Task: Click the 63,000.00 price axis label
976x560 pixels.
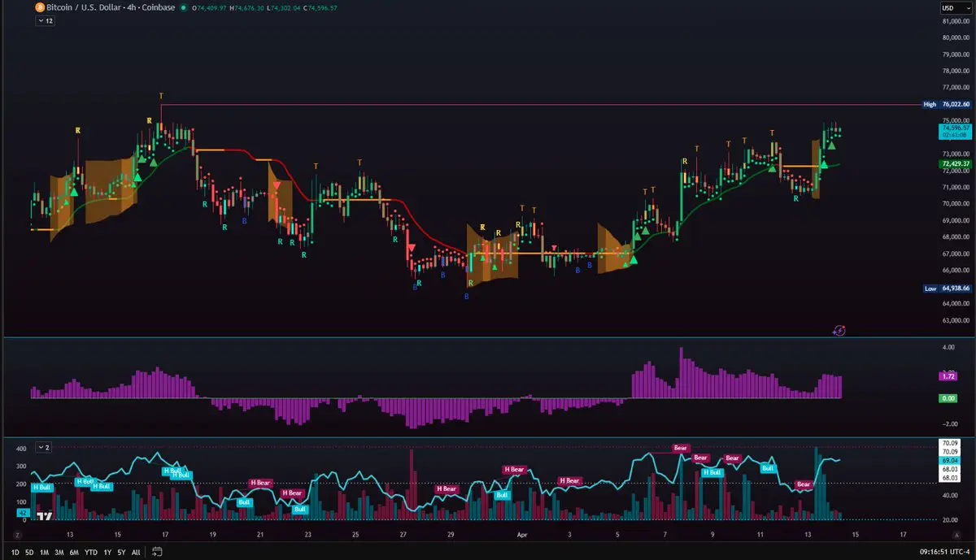Action: pyautogui.click(x=956, y=320)
